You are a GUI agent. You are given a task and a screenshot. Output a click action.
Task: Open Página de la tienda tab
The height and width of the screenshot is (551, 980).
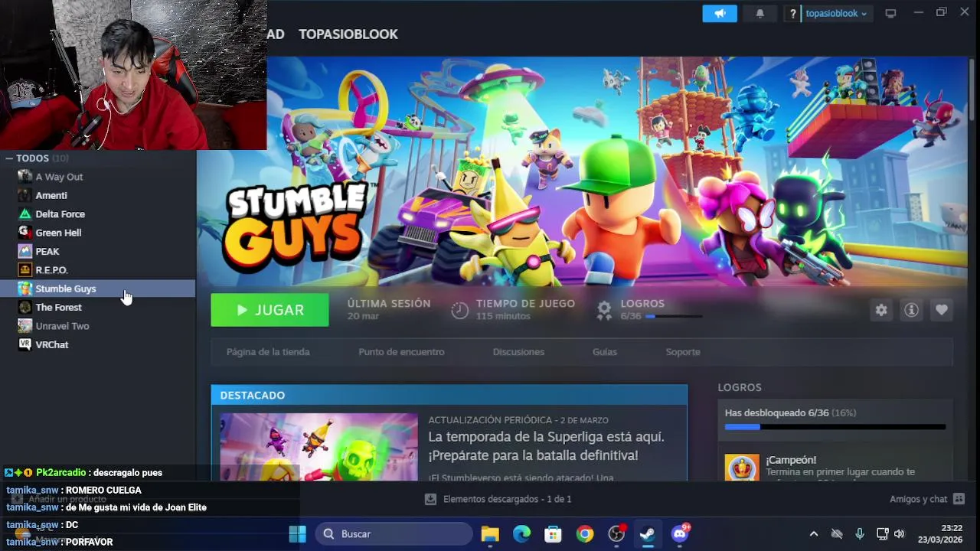click(x=268, y=352)
